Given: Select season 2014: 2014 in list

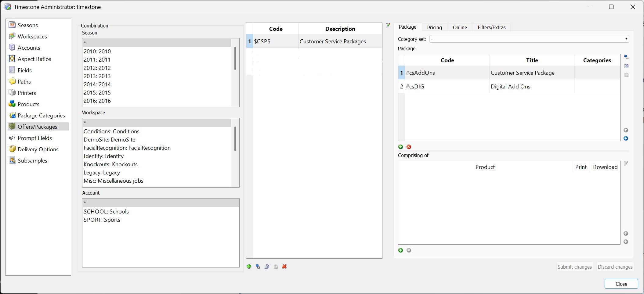Looking at the screenshot, I should click(97, 84).
